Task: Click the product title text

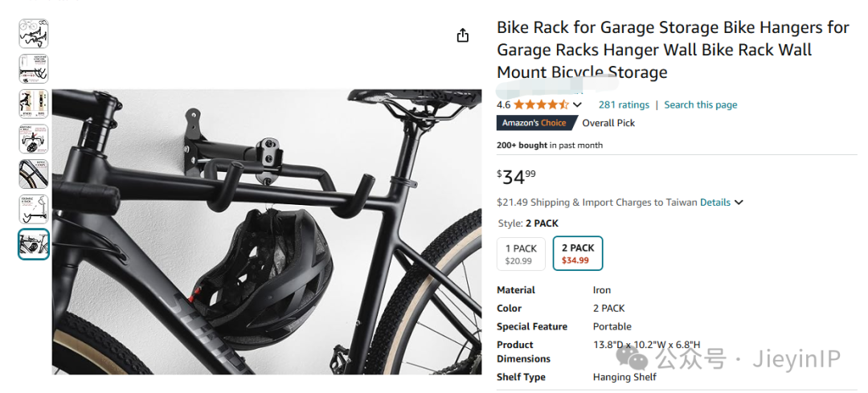Action: coord(672,50)
